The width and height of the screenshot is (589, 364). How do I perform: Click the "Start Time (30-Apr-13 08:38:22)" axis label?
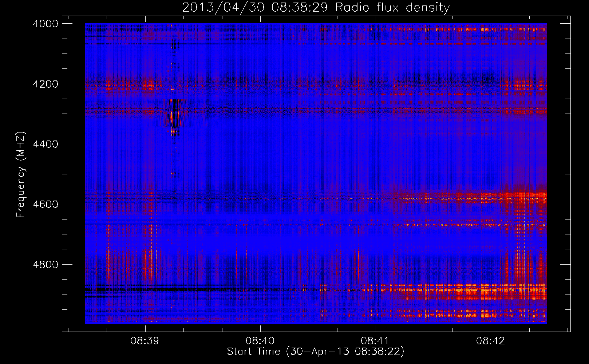pyautogui.click(x=316, y=352)
